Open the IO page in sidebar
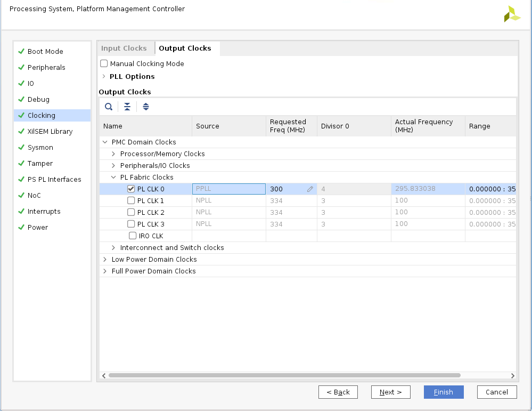The image size is (532, 411). (30, 83)
